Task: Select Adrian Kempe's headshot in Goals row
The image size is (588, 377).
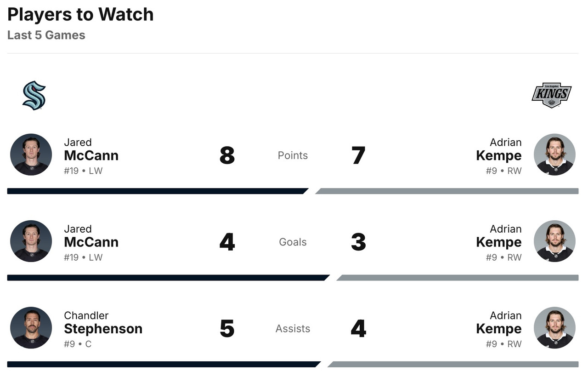Action: click(554, 241)
